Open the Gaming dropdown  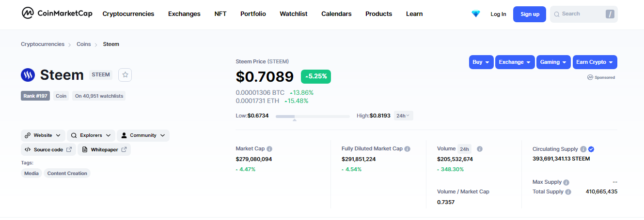[553, 62]
